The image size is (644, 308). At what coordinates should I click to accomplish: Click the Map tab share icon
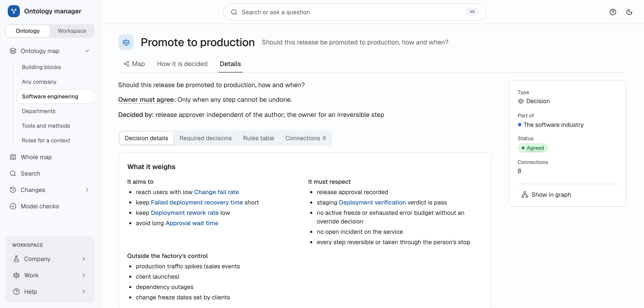[127, 64]
